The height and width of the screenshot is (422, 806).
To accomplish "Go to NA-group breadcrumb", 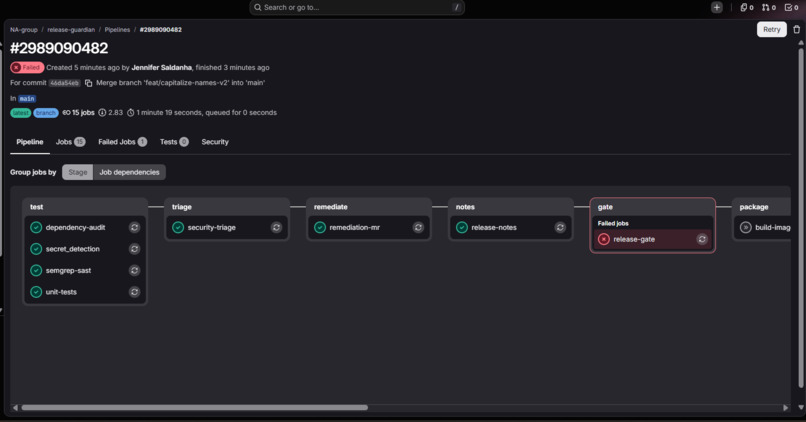I will pyautogui.click(x=24, y=30).
